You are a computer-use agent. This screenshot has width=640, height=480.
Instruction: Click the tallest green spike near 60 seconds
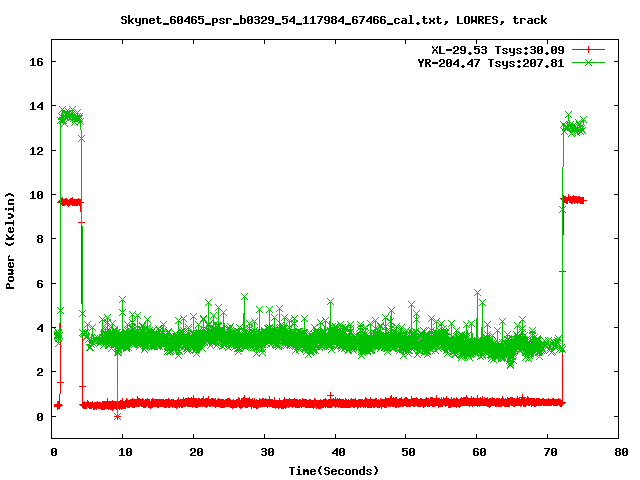(x=477, y=293)
